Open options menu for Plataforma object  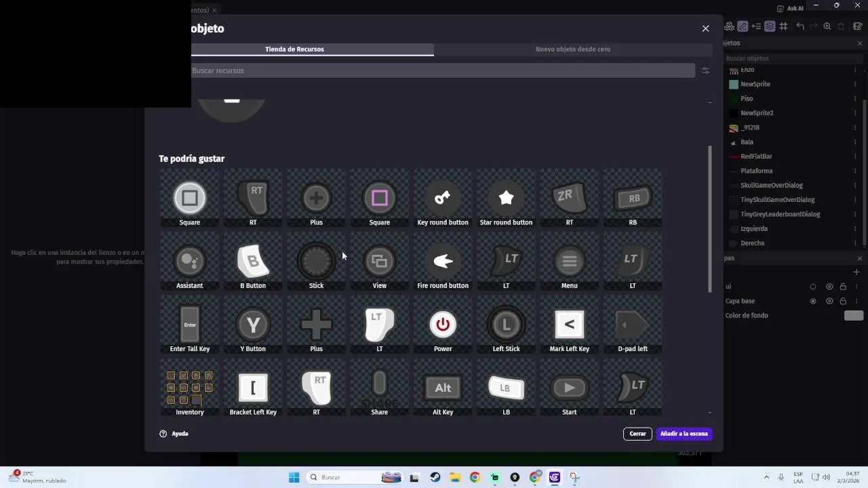point(855,171)
